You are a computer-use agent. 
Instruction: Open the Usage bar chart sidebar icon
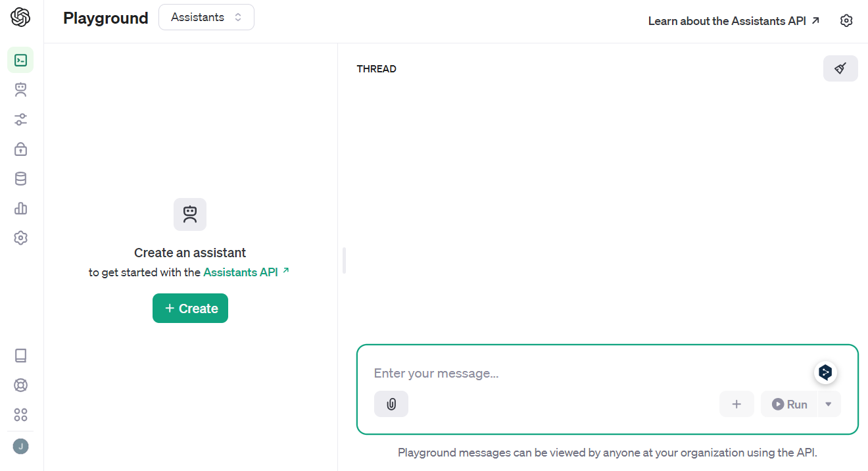[20, 209]
